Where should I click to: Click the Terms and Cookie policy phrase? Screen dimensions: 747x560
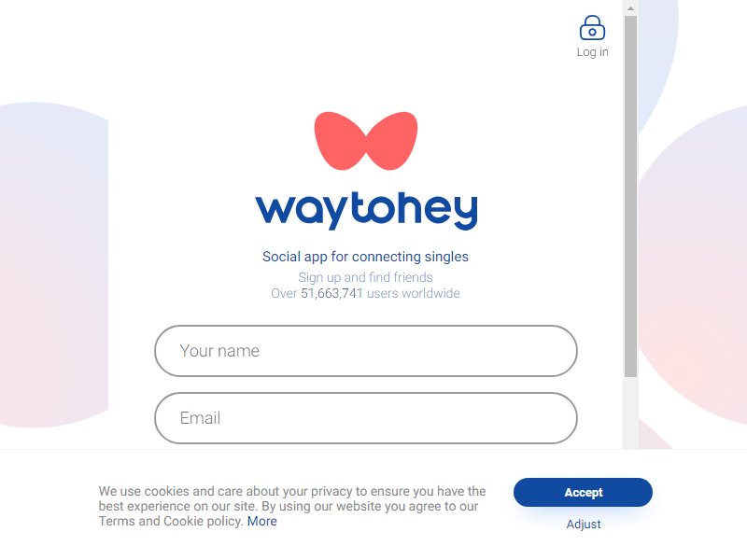pyautogui.click(x=171, y=522)
